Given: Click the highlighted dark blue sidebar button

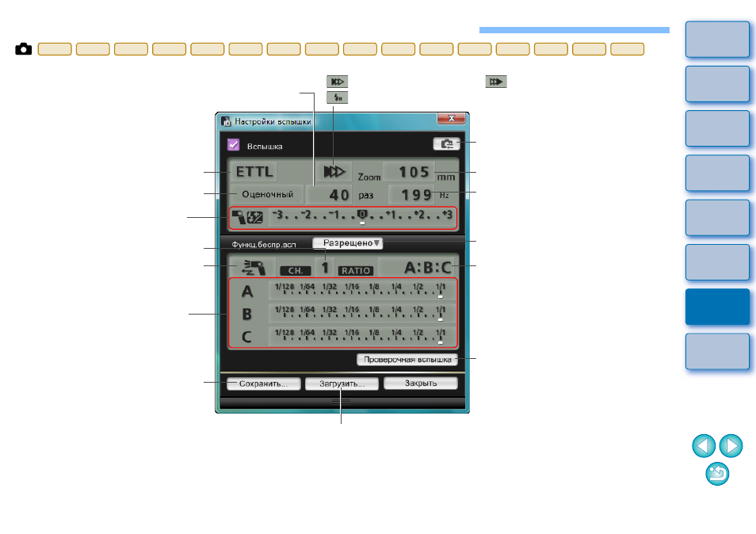Looking at the screenshot, I should click(717, 307).
